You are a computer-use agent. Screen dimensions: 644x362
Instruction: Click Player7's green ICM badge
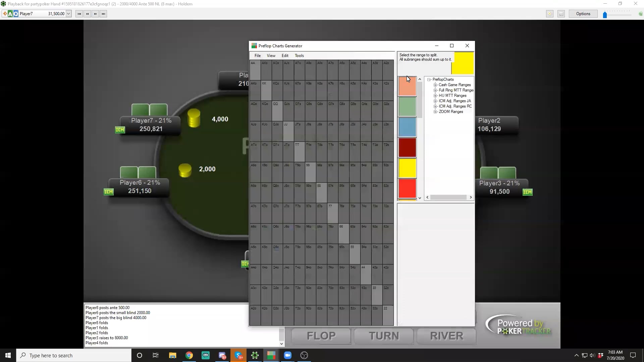(120, 130)
